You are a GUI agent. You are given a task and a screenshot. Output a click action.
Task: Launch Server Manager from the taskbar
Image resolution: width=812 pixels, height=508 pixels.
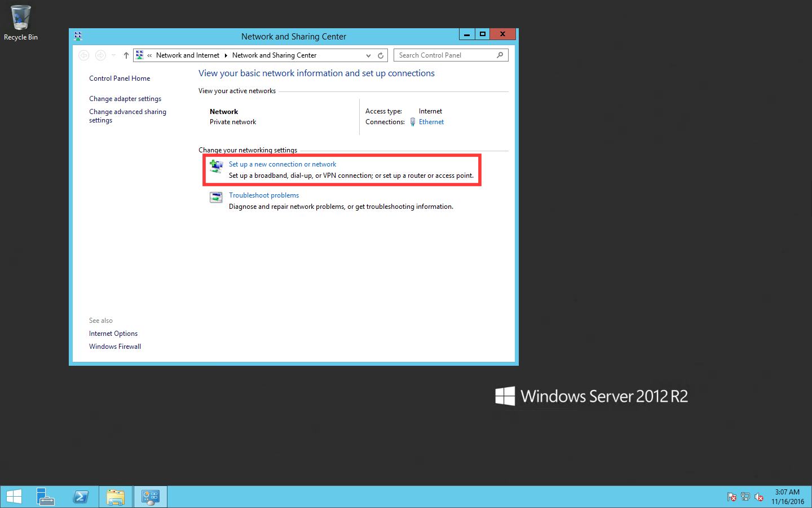coord(45,497)
